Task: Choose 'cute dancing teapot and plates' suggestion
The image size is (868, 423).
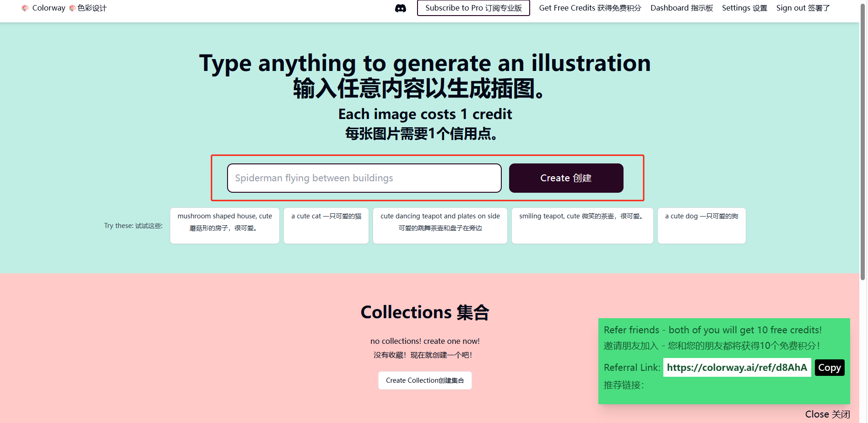Action: (440, 226)
